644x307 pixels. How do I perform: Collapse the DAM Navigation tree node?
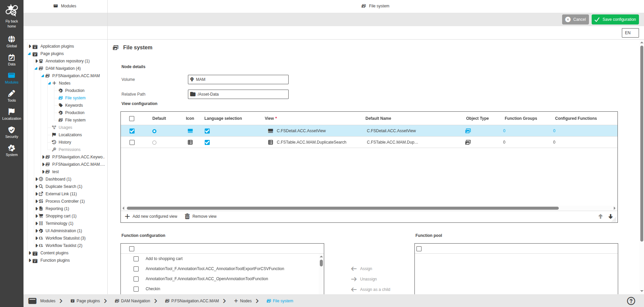tap(36, 68)
